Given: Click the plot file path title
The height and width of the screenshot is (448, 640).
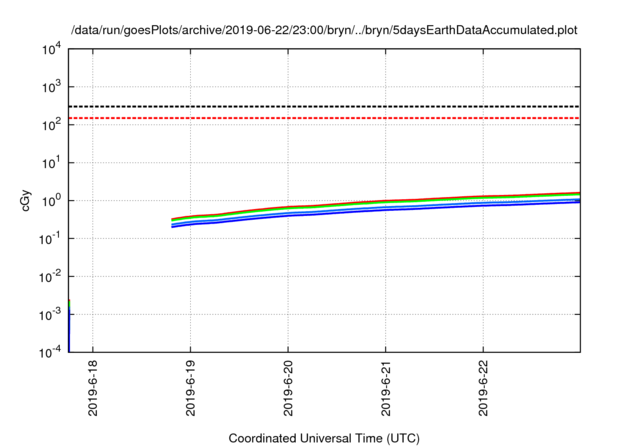Looking at the screenshot, I should tap(324, 30).
